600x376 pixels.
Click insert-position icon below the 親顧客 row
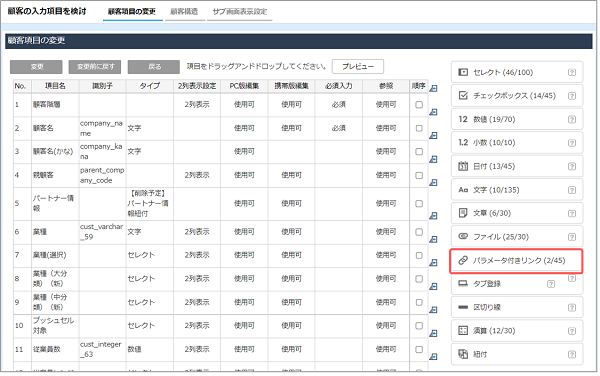point(433,182)
